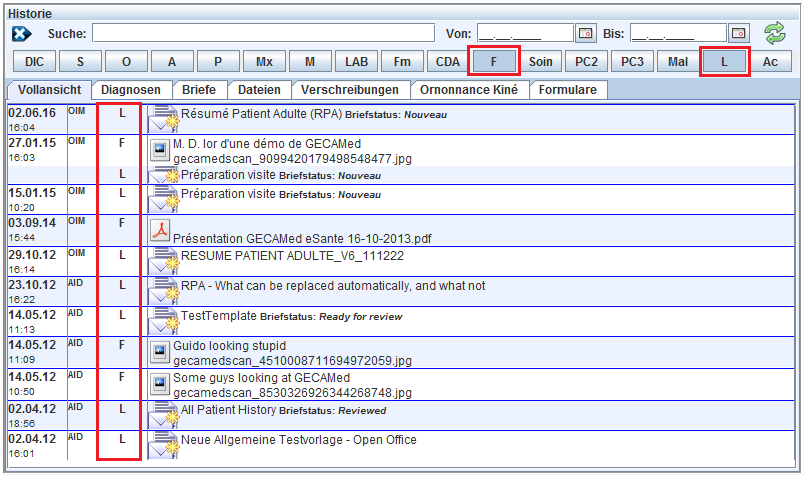Select the Formulare tab
Viewport: 806px width, 478px height.
(x=567, y=90)
